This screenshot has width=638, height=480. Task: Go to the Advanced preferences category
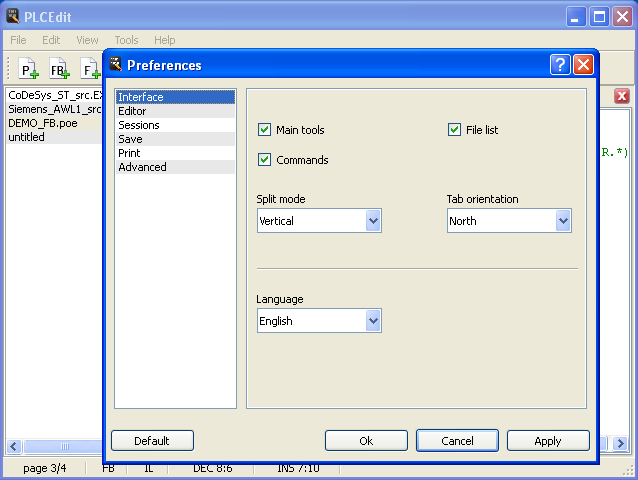[x=175, y=167]
